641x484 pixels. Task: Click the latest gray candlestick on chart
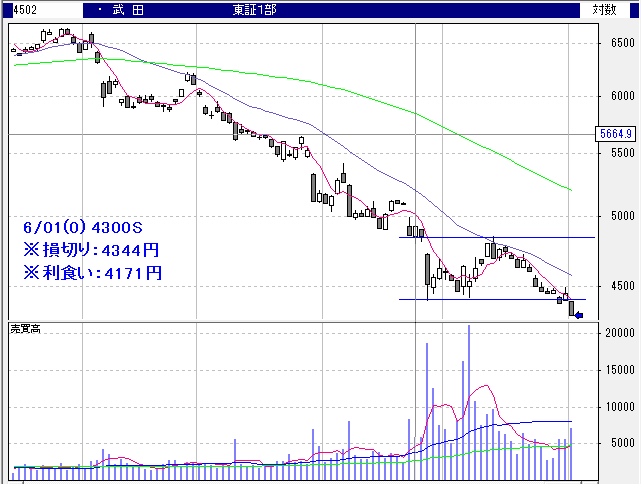pyautogui.click(x=572, y=309)
